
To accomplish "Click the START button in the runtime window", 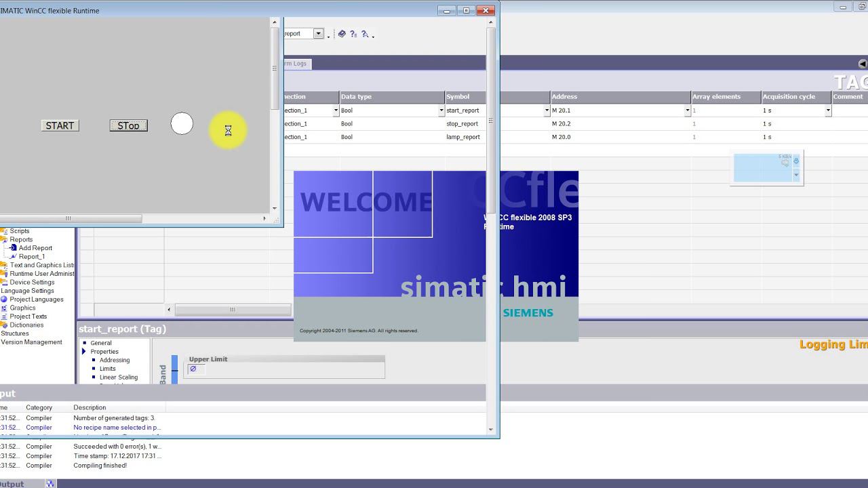I will pyautogui.click(x=60, y=125).
